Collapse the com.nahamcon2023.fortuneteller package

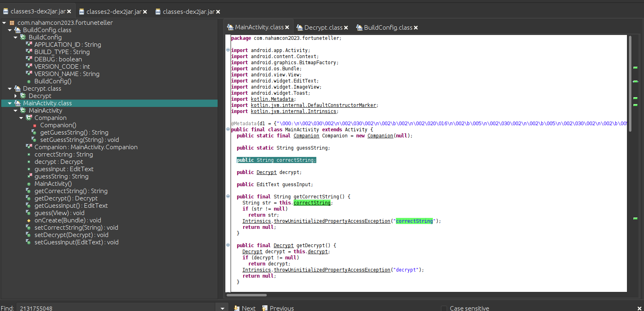click(x=4, y=23)
